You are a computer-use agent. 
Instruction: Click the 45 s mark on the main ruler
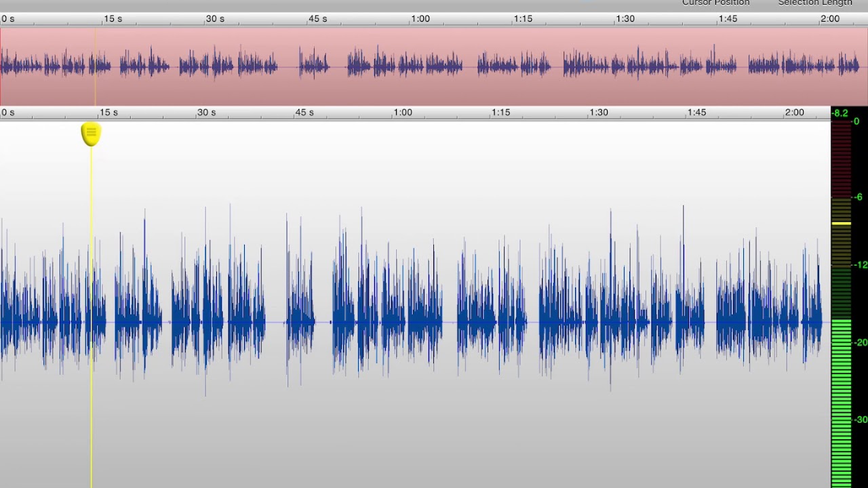[x=304, y=113]
